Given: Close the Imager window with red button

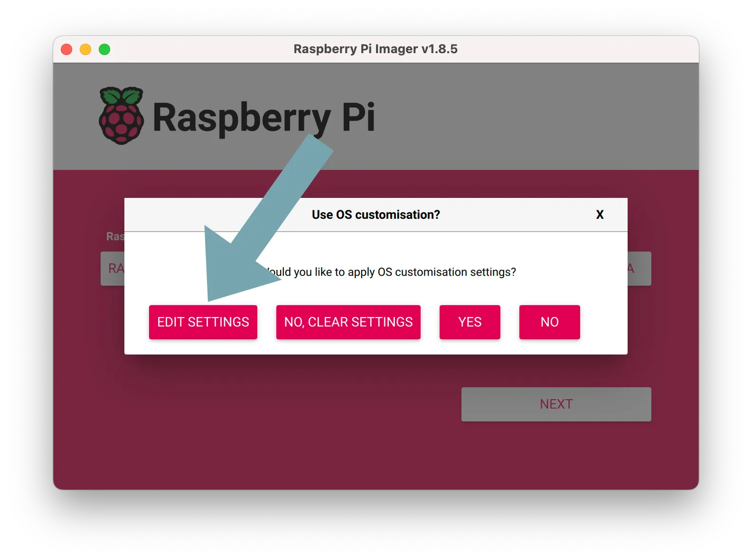Looking at the screenshot, I should (66, 49).
